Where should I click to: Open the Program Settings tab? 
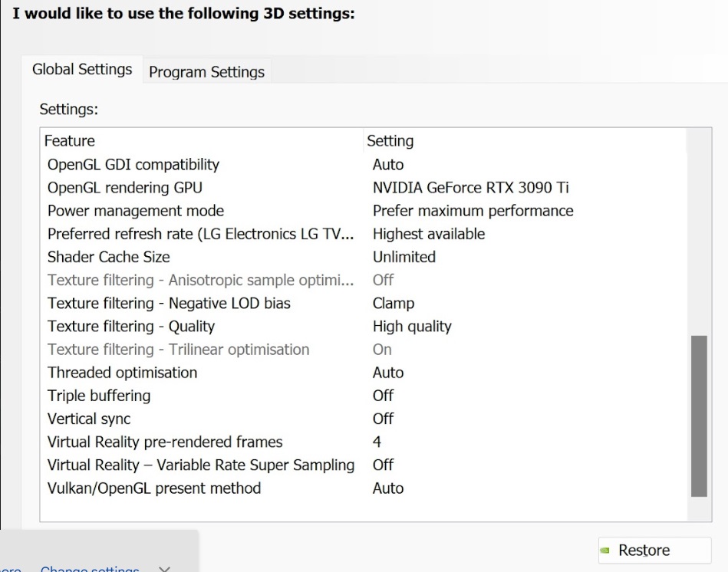(206, 72)
